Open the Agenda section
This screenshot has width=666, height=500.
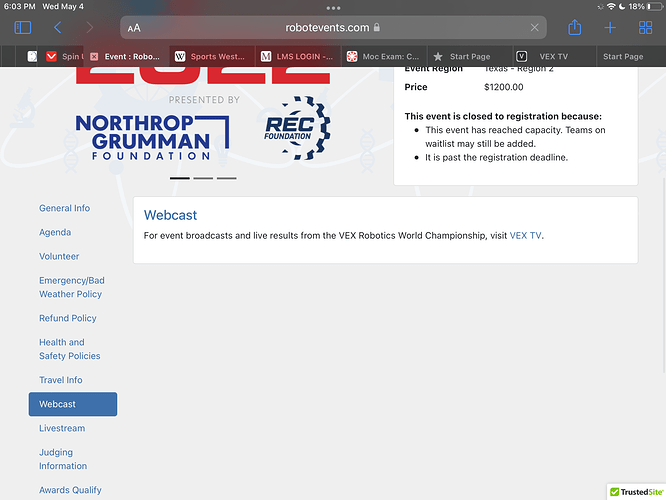click(55, 232)
